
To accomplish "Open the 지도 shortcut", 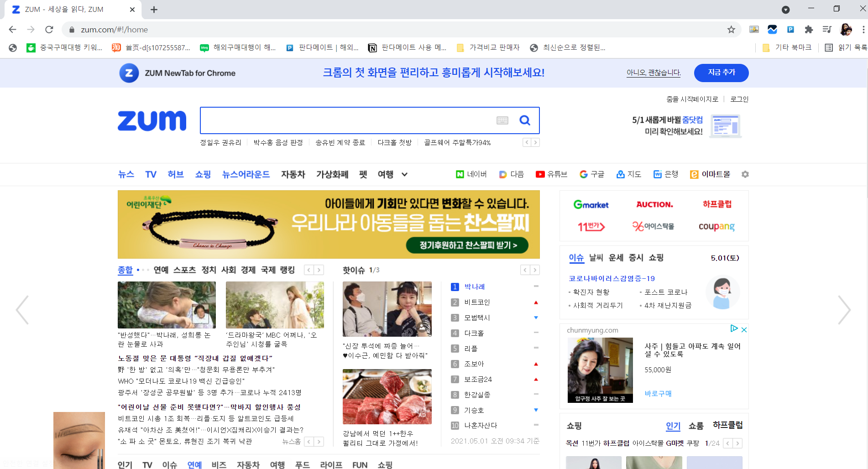I will [x=629, y=174].
